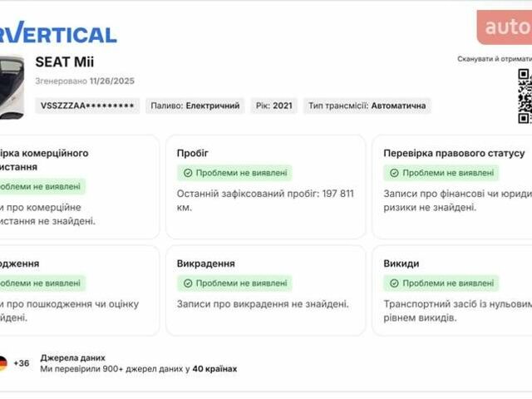
Task: Click the QR code to scan
Action: 525,96
